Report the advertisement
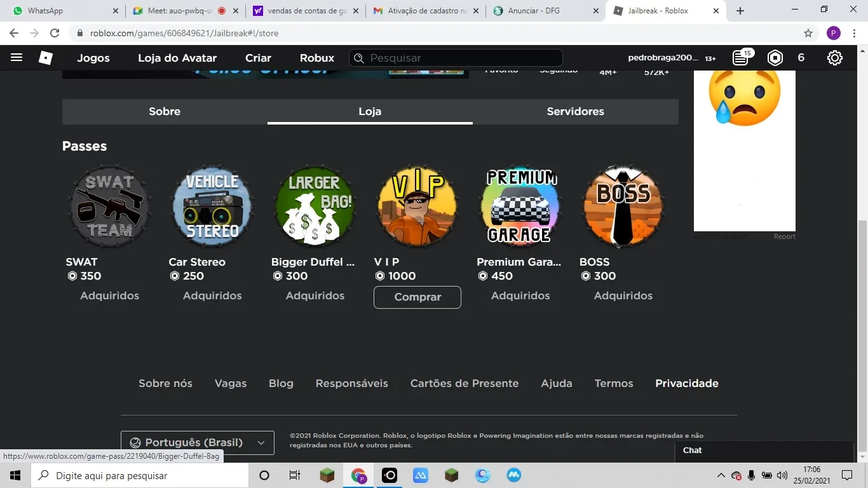 tap(784, 236)
